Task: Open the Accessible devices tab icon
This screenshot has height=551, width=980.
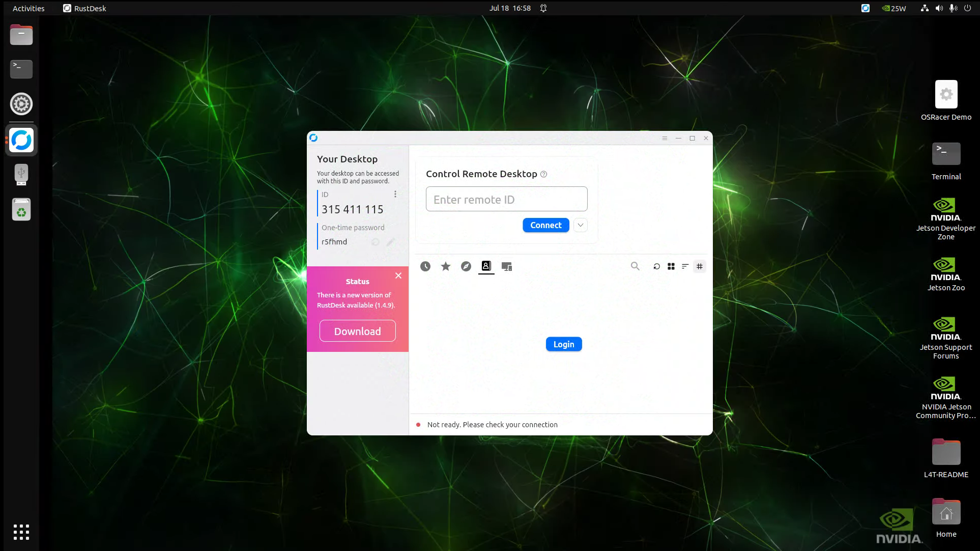Action: coord(507,266)
